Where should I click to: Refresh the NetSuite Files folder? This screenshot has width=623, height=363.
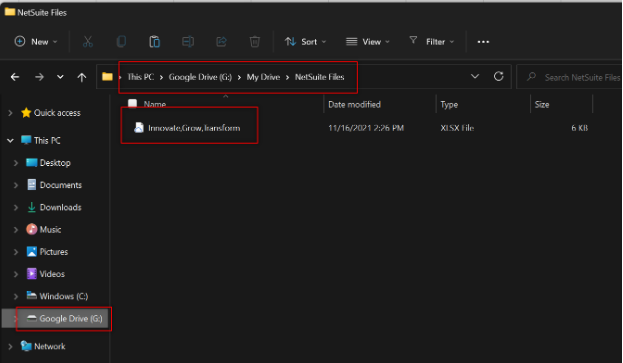click(x=499, y=76)
